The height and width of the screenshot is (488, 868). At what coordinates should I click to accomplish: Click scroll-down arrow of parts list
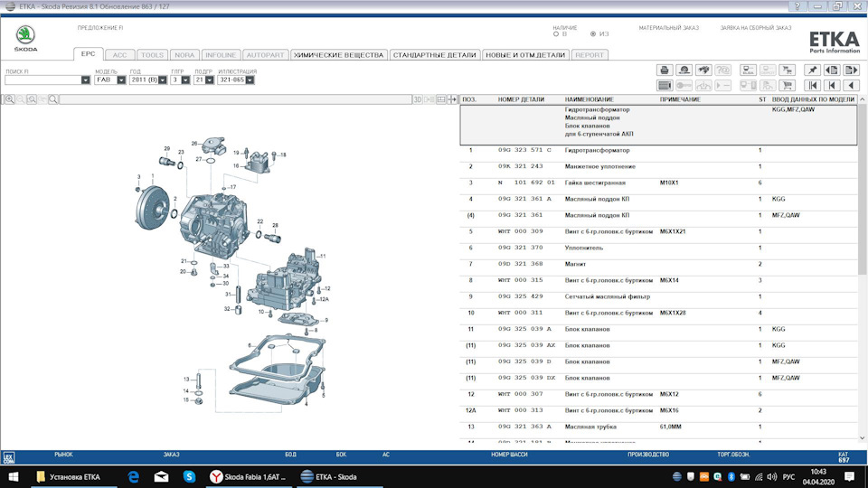[x=862, y=438]
